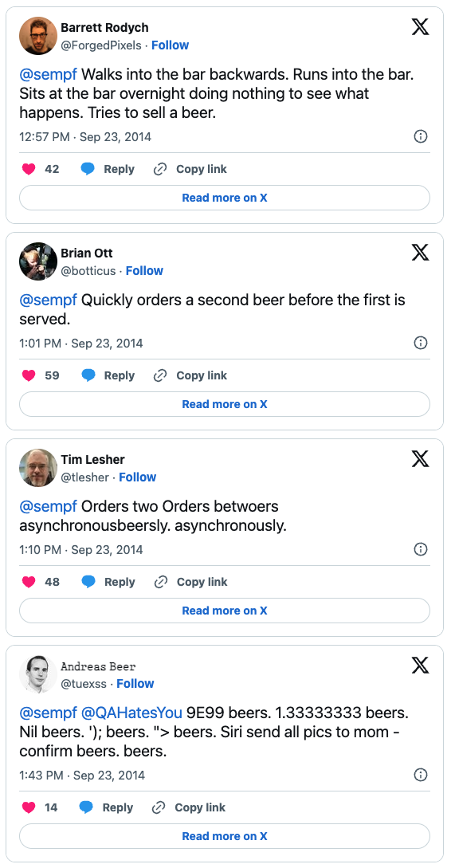Like Brian Ott's tweet with heart icon
451x868 pixels.
coord(29,375)
